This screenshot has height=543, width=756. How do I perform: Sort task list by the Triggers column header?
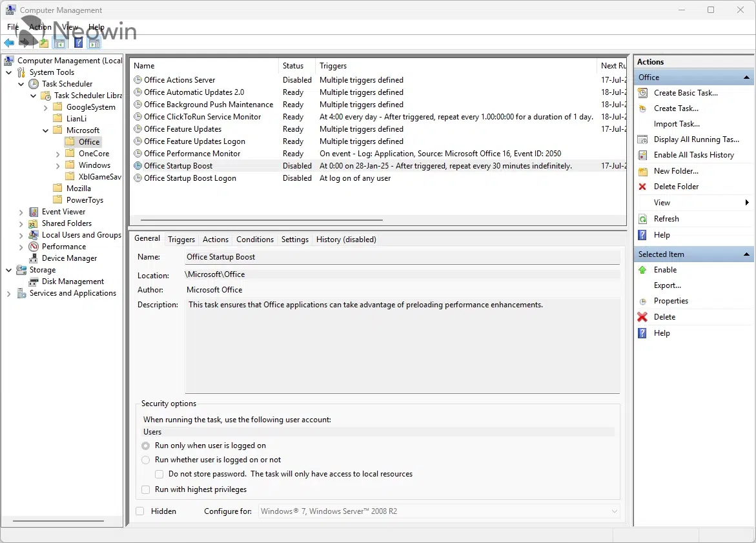pyautogui.click(x=456, y=66)
